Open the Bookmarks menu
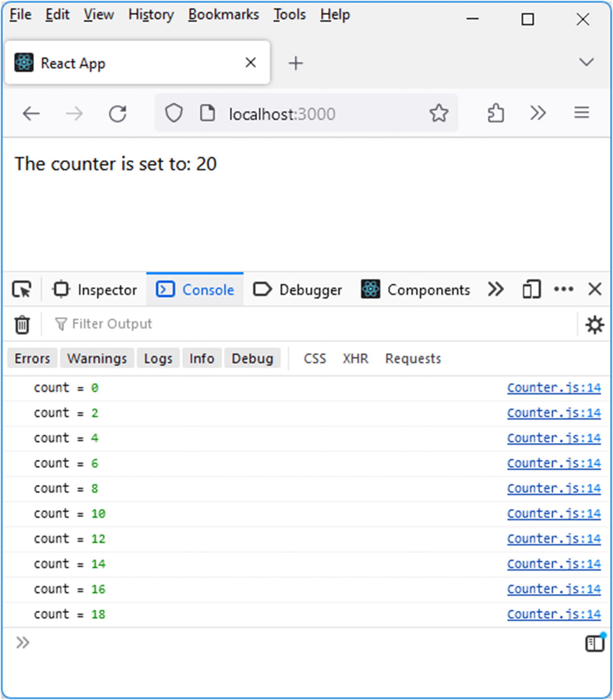The image size is (613, 700). click(x=223, y=15)
